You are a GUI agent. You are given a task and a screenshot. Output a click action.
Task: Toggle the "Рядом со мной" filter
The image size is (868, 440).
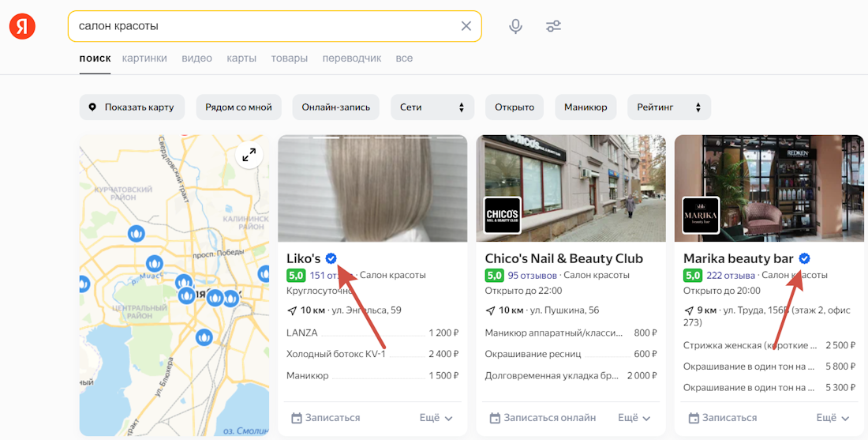tap(238, 107)
